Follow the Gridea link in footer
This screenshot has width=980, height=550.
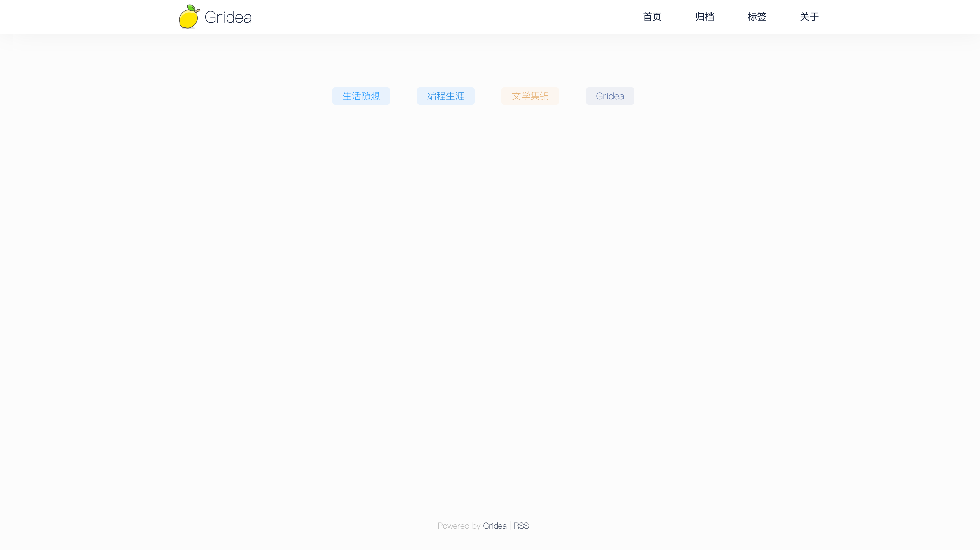click(495, 526)
